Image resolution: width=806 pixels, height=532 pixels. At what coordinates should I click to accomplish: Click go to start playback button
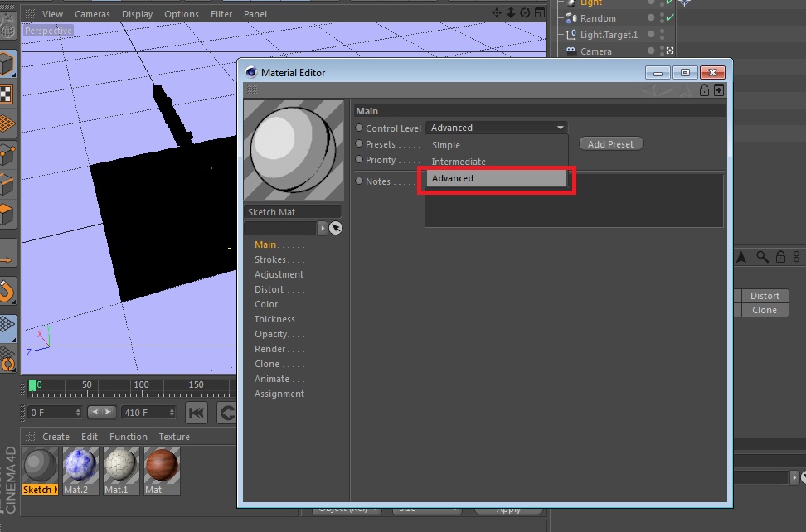pos(197,413)
